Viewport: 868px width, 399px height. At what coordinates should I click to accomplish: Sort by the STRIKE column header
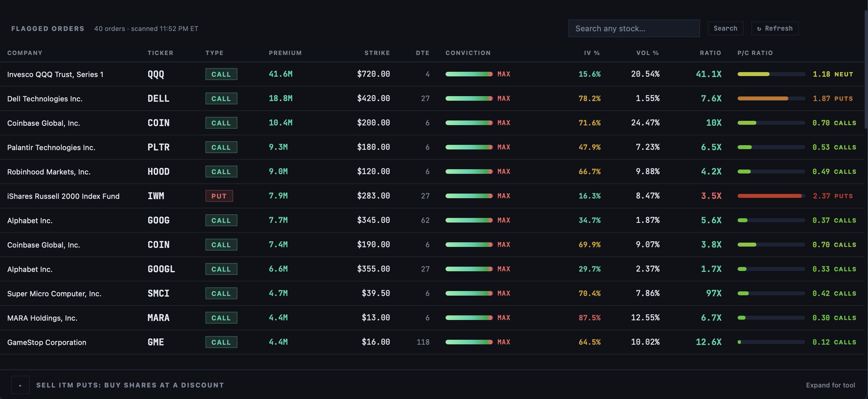(x=377, y=53)
